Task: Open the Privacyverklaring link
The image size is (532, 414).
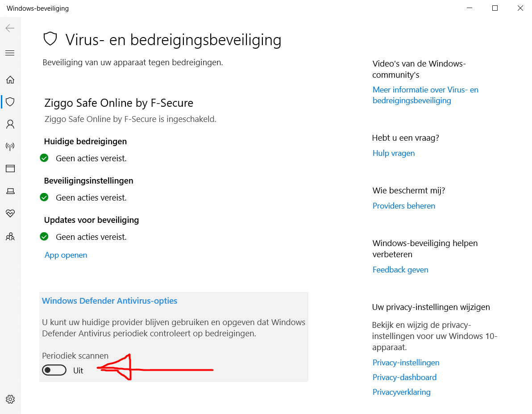Action: (401, 392)
